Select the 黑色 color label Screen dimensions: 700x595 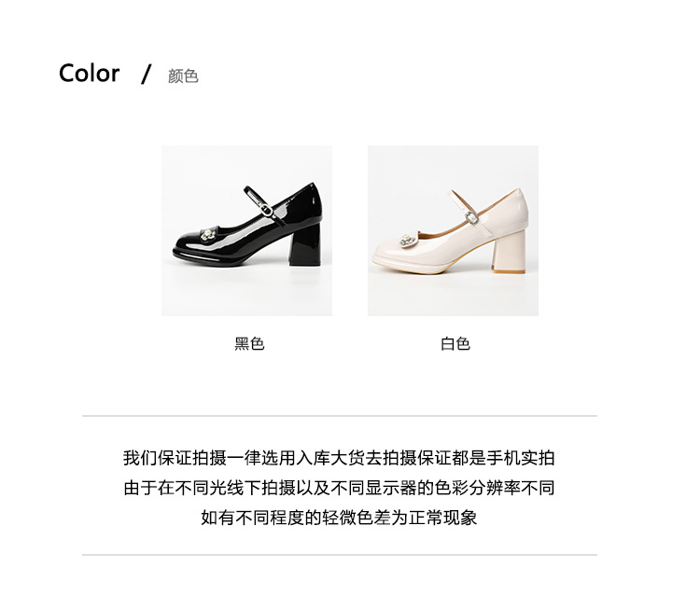click(x=249, y=344)
